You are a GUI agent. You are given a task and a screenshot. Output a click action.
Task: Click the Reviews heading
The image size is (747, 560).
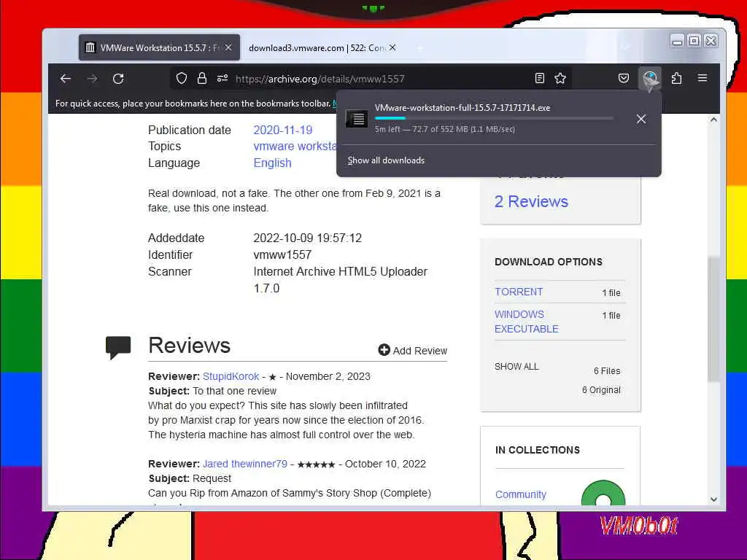point(189,346)
